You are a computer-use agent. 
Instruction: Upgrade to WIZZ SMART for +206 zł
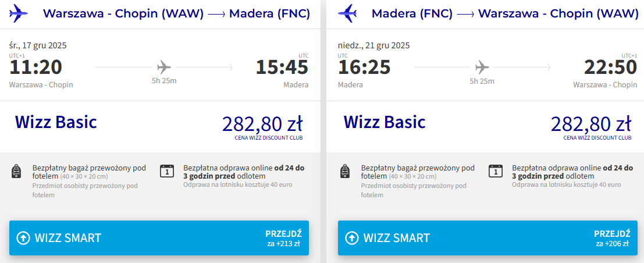pos(488,238)
